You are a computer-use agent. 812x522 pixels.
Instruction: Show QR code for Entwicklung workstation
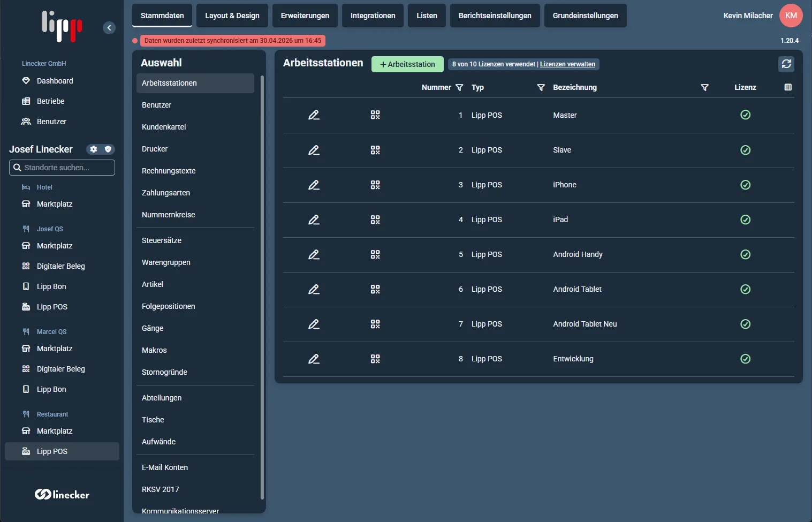[375, 359]
